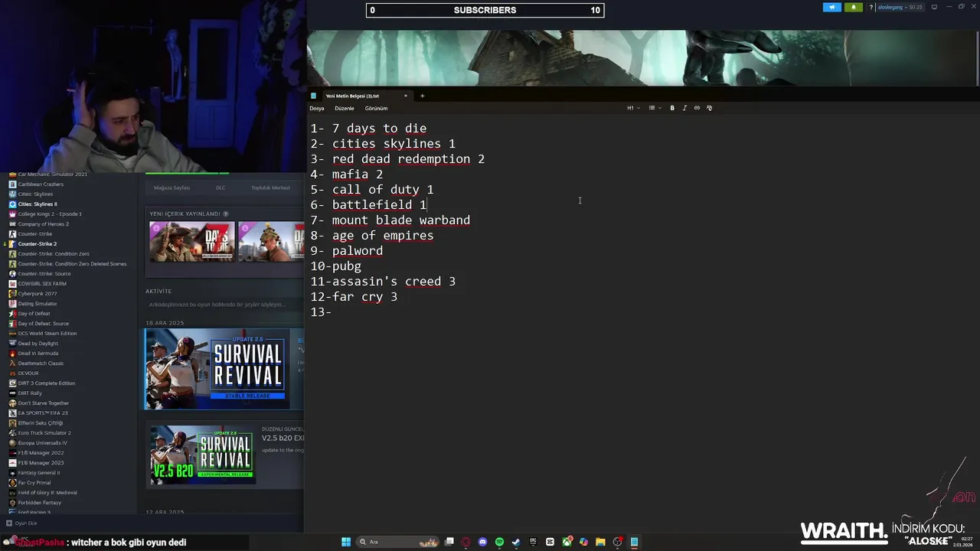The height and width of the screenshot is (551, 980).
Task: Select Counter-Strike: Source in library
Action: tap(44, 274)
